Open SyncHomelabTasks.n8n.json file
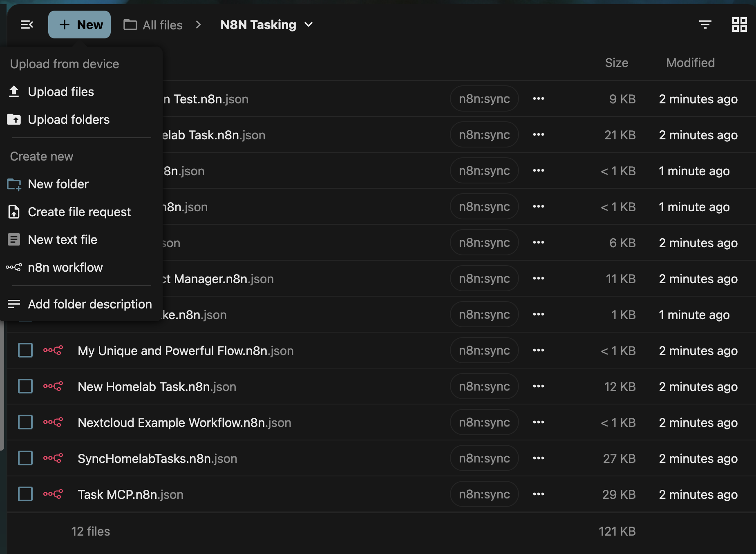 (x=157, y=458)
